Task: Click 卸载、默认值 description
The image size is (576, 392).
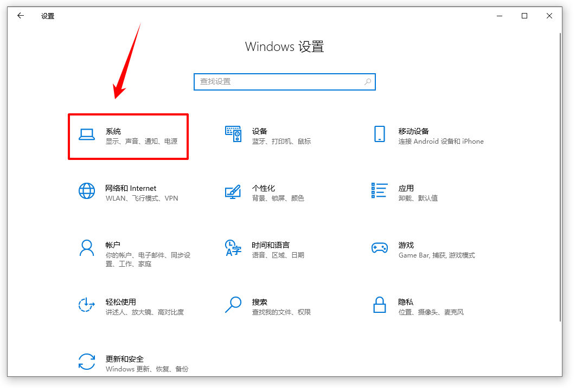Action: pos(418,198)
